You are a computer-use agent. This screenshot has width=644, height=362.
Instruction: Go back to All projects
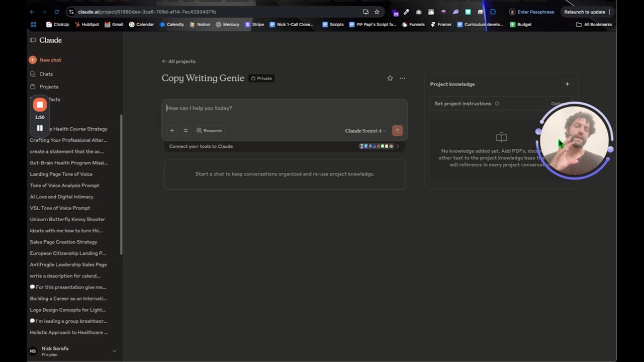(179, 61)
